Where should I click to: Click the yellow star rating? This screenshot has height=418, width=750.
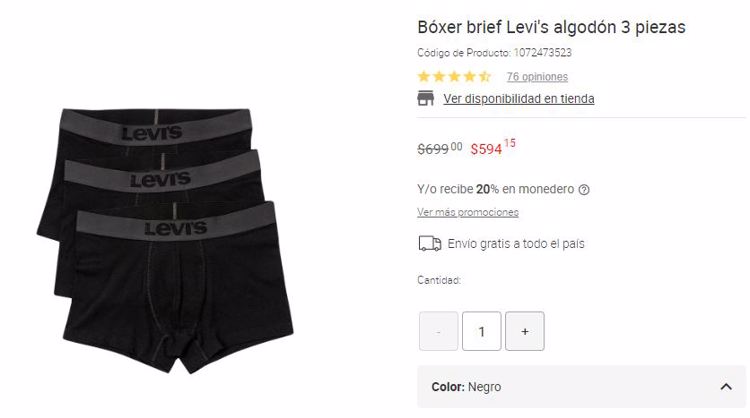454,77
